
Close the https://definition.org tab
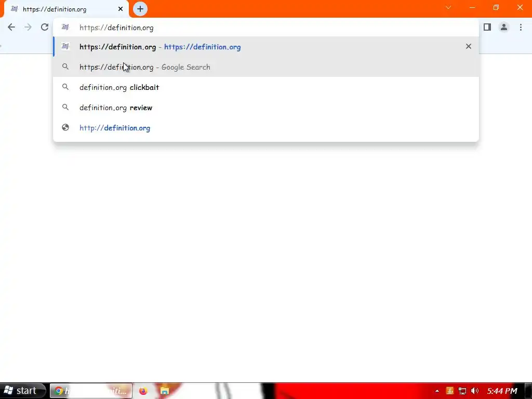coord(121,9)
